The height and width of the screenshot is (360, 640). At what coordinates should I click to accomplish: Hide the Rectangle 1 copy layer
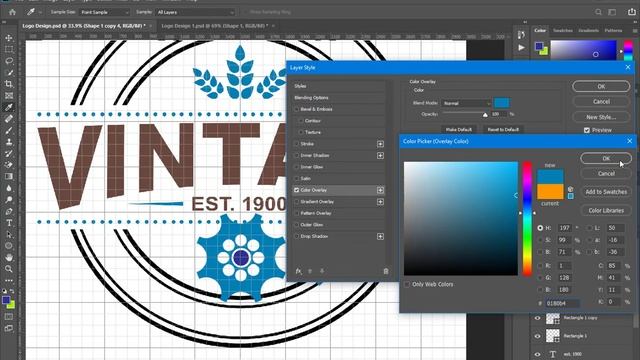pos(537,318)
